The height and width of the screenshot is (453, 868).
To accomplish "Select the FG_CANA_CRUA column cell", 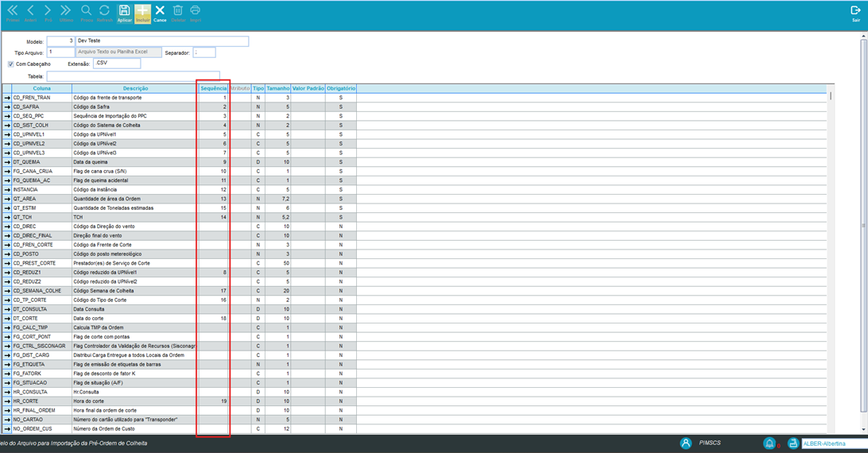I will point(41,171).
